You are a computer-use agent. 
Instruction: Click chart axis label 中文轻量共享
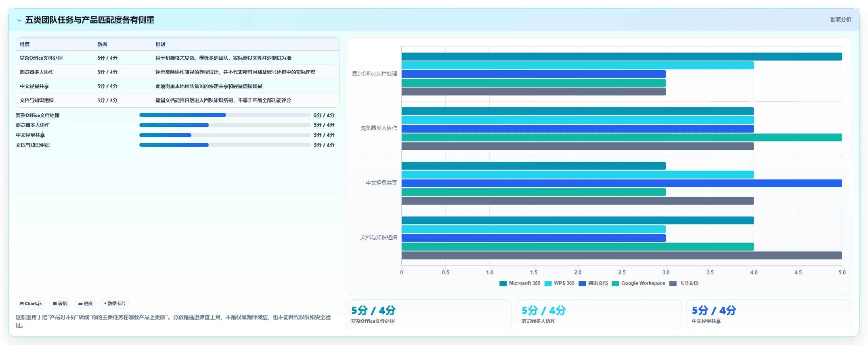381,183
